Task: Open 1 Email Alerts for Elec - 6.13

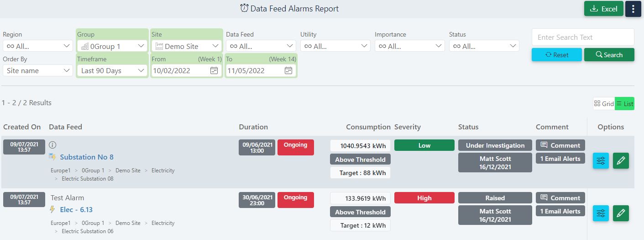Action: pyautogui.click(x=560, y=211)
